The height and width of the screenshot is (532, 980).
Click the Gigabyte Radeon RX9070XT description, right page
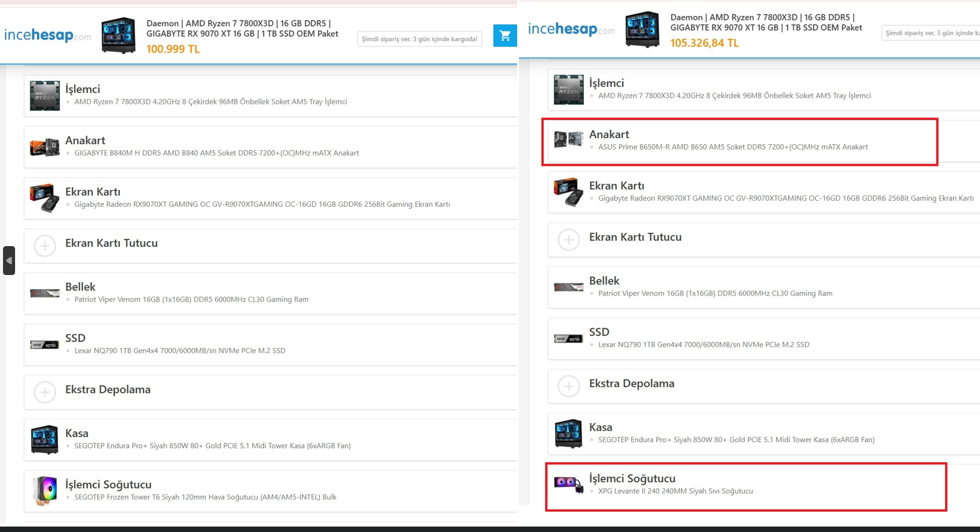coord(786,198)
